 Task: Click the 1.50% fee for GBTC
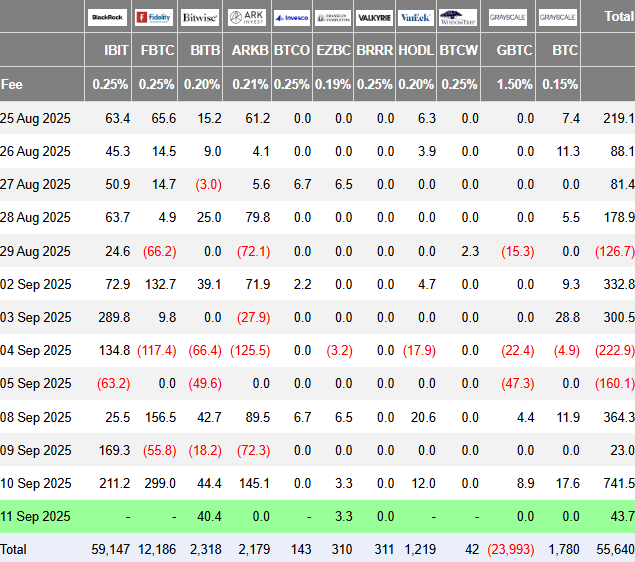click(x=515, y=85)
